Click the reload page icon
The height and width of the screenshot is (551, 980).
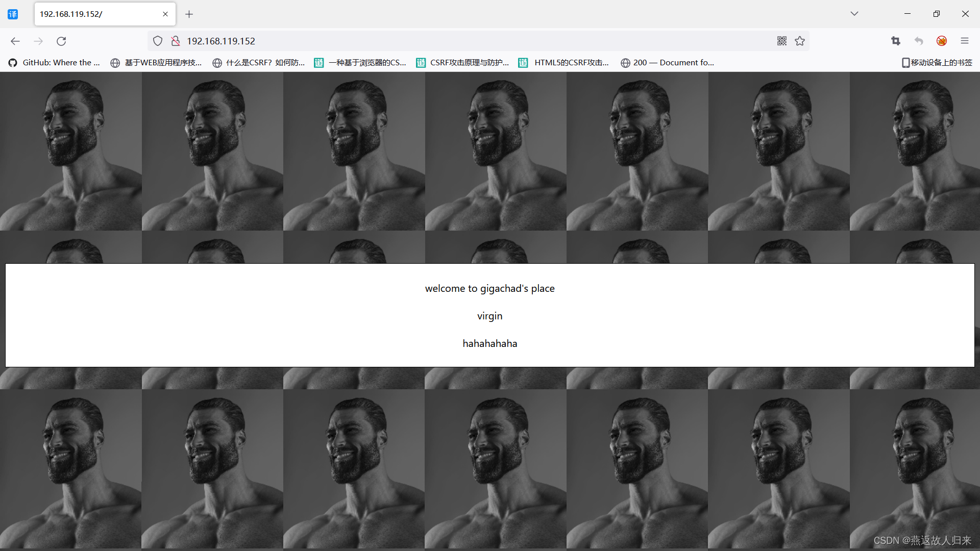[x=61, y=41]
